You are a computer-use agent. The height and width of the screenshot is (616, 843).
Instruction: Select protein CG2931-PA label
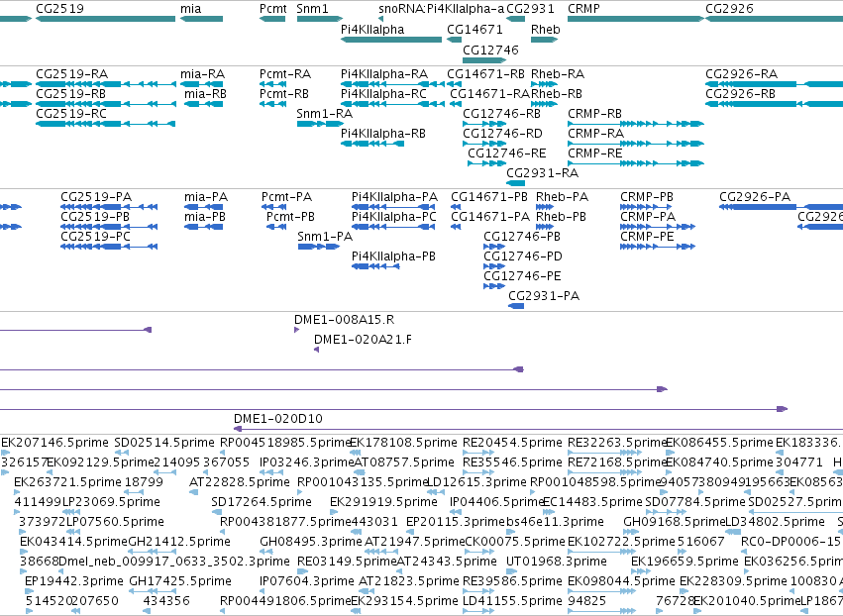point(544,296)
